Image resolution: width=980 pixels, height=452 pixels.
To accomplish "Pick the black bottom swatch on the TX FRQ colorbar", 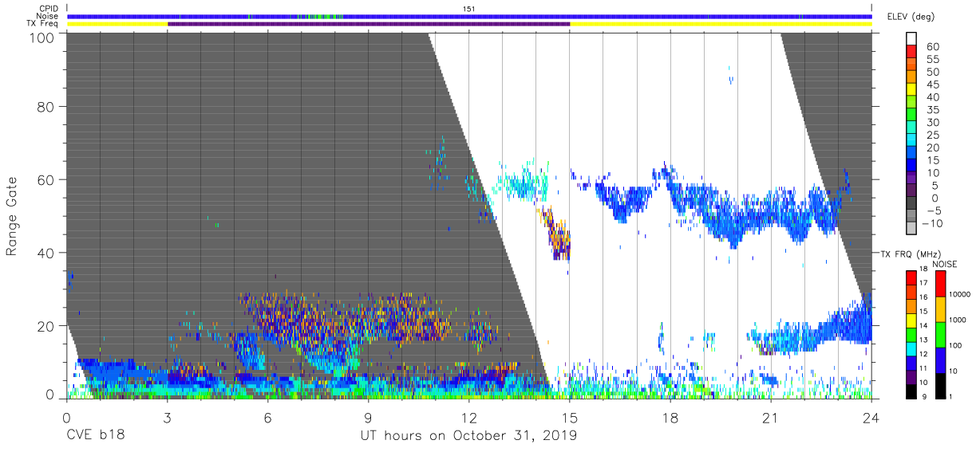I will pyautogui.click(x=911, y=391).
